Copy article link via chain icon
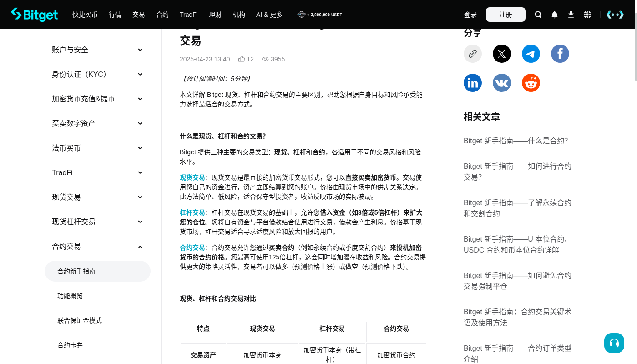The image size is (637, 364). (473, 54)
